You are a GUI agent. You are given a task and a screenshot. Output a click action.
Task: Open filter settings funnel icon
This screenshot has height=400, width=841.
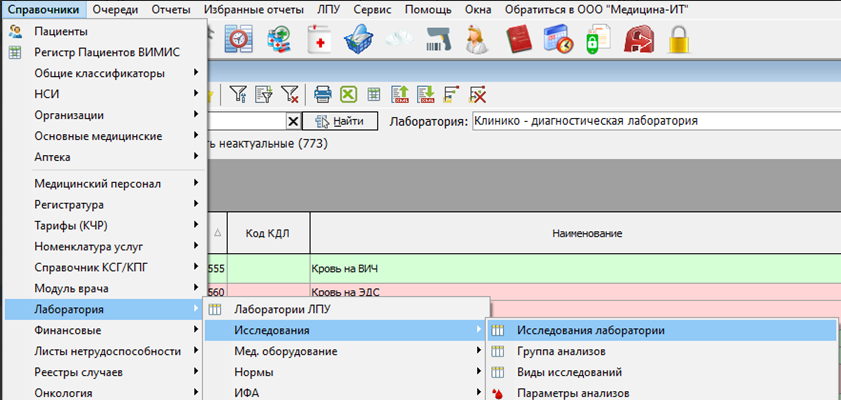coord(238,95)
